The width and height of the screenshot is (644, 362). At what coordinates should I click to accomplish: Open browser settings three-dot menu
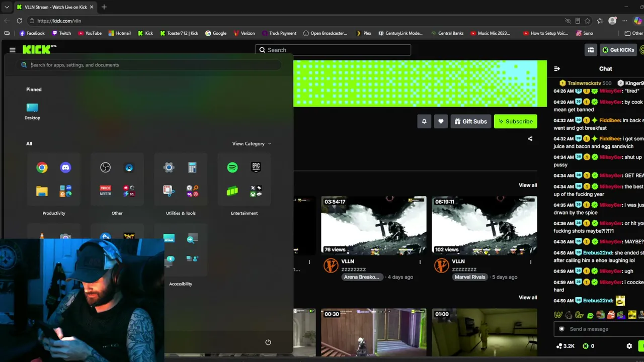tap(625, 21)
